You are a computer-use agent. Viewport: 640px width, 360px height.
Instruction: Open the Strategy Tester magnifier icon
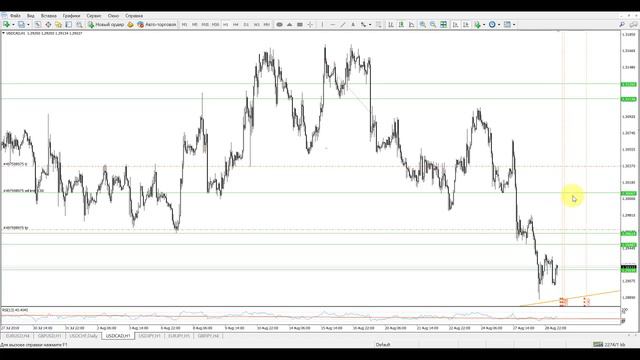click(79, 24)
